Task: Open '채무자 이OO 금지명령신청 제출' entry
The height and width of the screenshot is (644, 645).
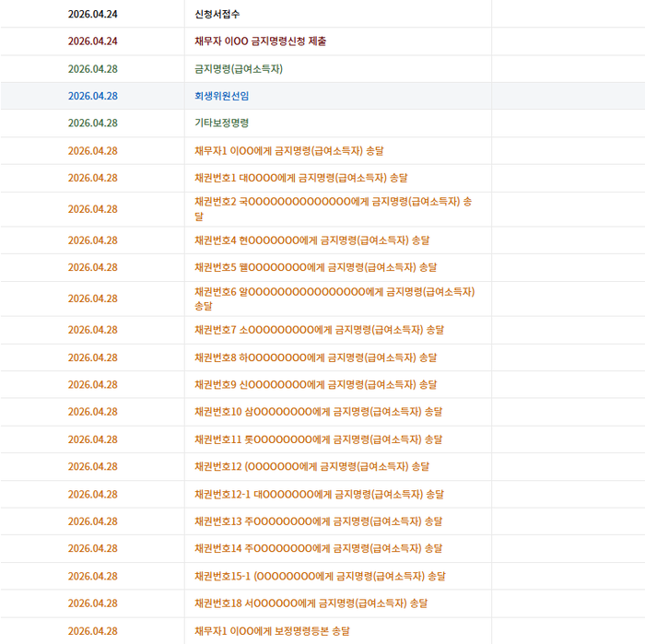Action: [x=261, y=41]
